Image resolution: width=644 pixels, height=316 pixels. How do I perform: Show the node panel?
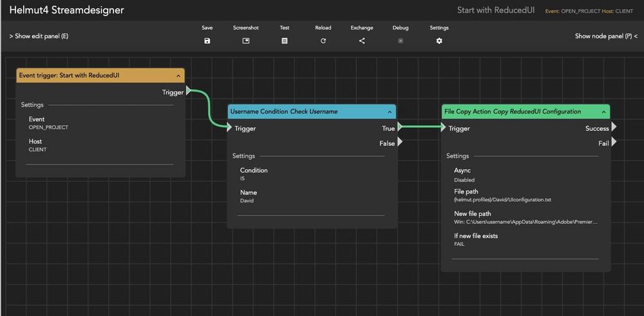coord(605,36)
